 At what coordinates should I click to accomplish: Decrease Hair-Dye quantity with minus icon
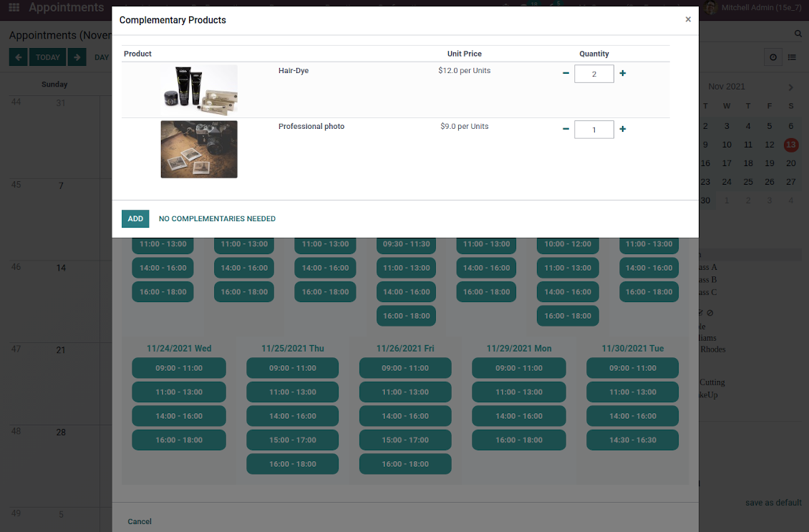pos(566,73)
